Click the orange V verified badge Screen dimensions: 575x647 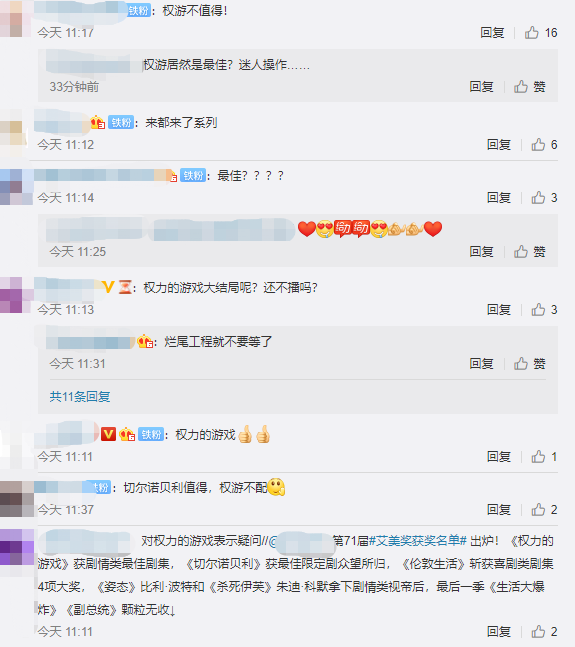108,287
